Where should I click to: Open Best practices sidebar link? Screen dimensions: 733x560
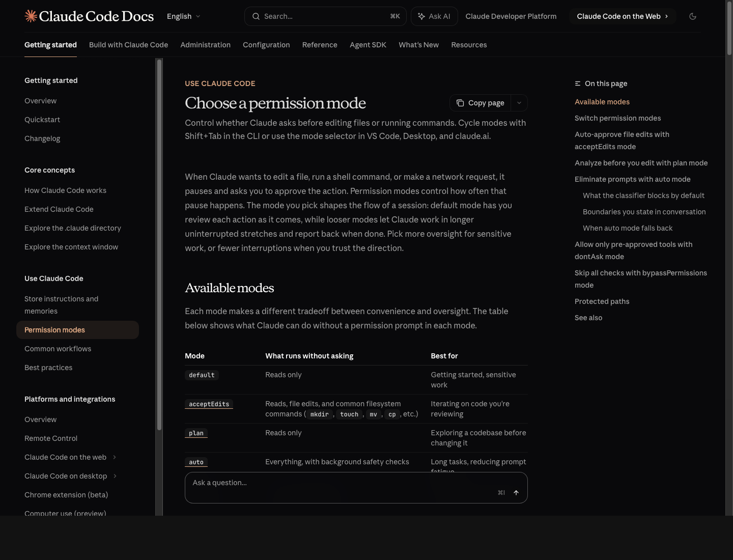pos(48,368)
